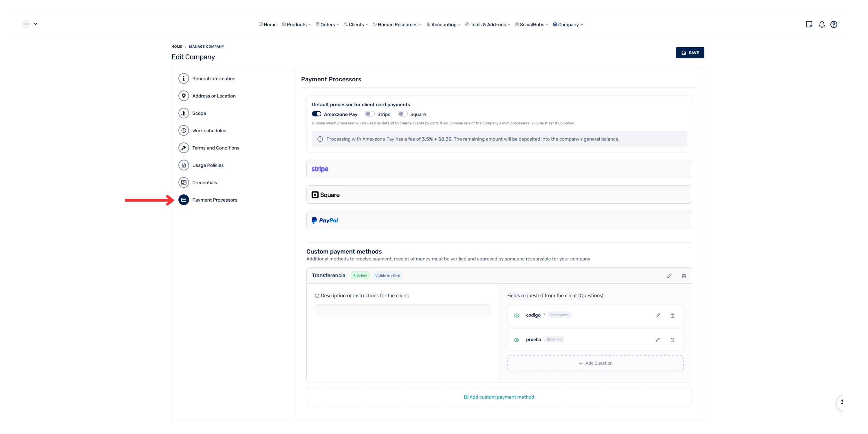868x434 pixels.
Task: Select the Work schedules clock icon
Action: pos(184,131)
